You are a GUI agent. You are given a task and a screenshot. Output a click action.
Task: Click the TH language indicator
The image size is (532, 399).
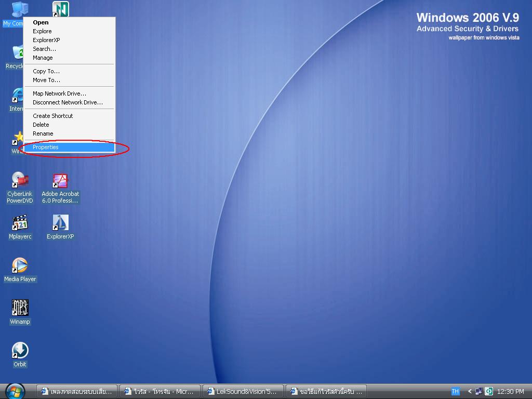(455, 391)
